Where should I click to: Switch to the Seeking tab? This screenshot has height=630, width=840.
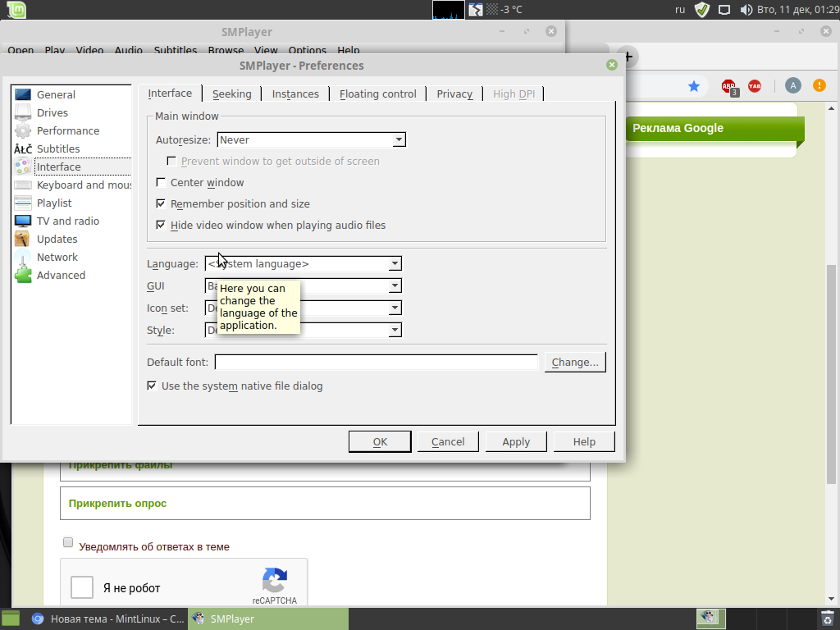click(231, 94)
